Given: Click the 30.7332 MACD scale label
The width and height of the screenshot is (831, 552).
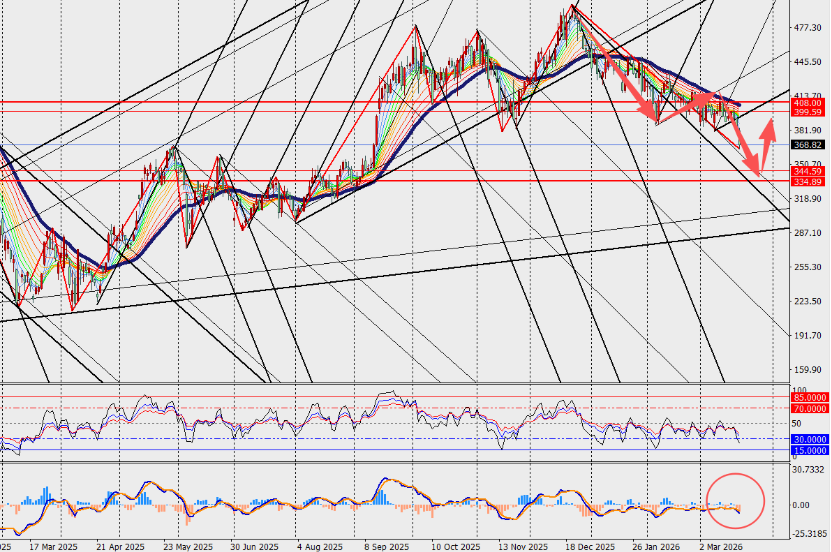Looking at the screenshot, I should tap(808, 469).
